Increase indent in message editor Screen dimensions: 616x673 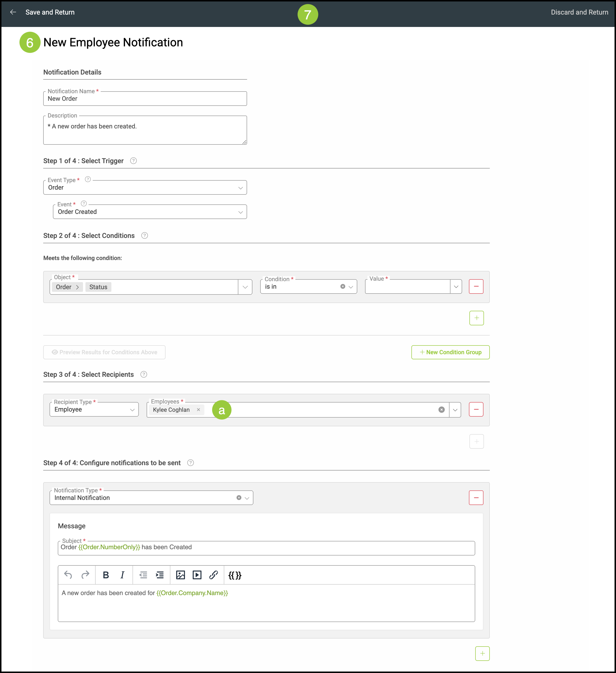(x=160, y=575)
